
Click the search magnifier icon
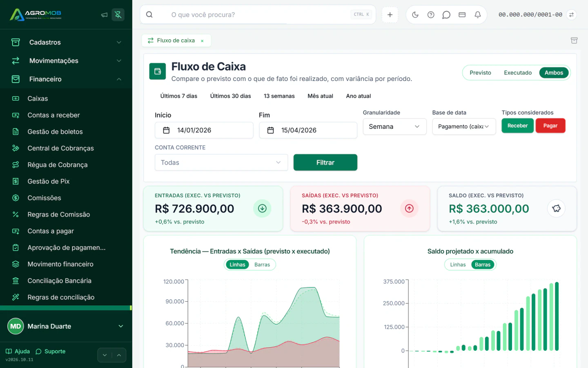[149, 15]
